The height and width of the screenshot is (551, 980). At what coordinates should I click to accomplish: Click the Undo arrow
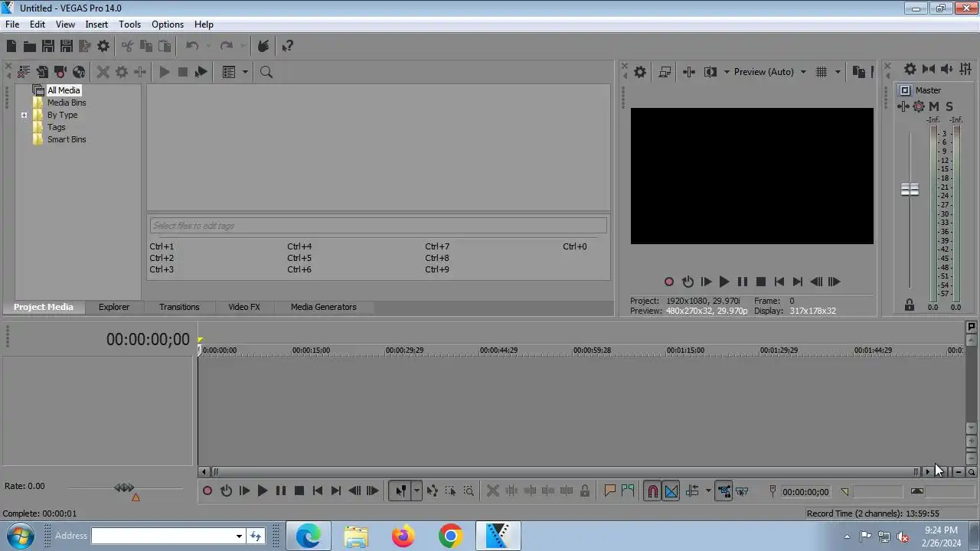191,47
